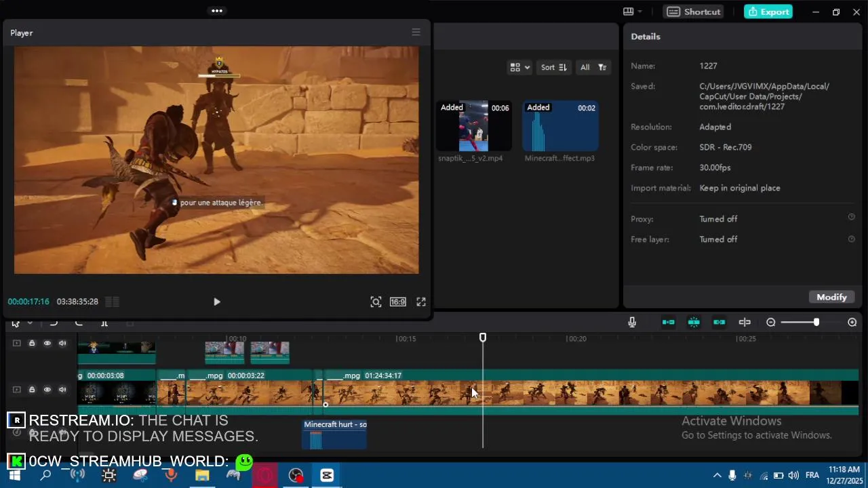Toggle the main track magnet
Image resolution: width=868 pixels, height=488 pixels.
pos(668,323)
